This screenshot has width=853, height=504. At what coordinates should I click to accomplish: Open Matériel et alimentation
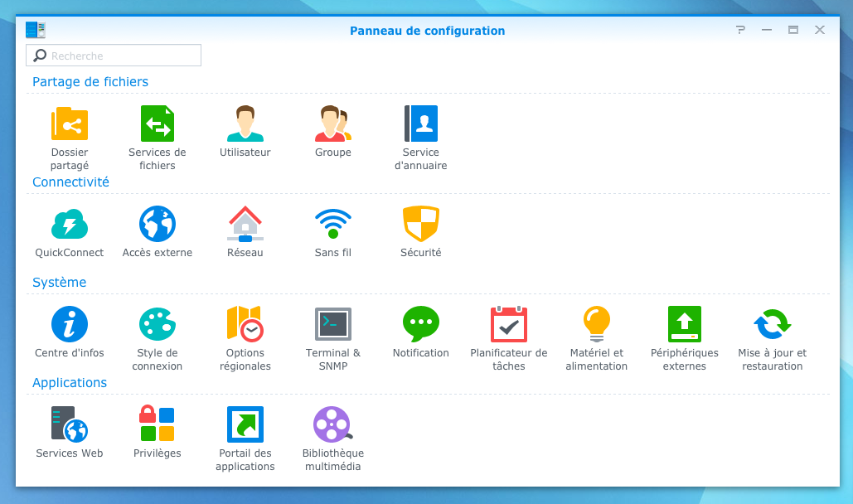pyautogui.click(x=597, y=324)
